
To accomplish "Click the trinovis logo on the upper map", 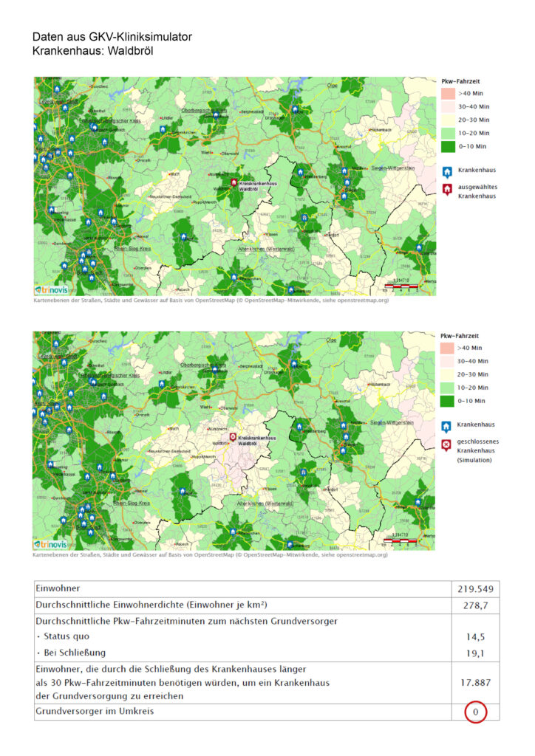I will click(51, 289).
